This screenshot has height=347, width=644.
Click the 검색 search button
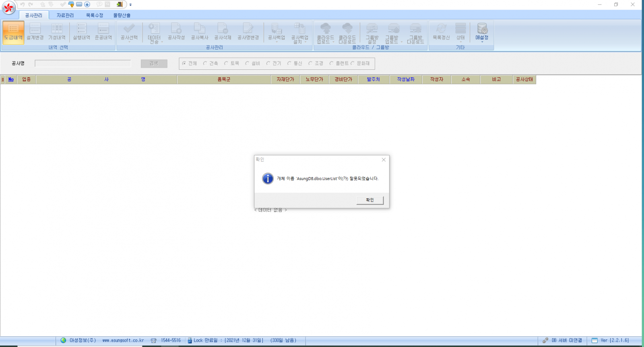click(154, 64)
